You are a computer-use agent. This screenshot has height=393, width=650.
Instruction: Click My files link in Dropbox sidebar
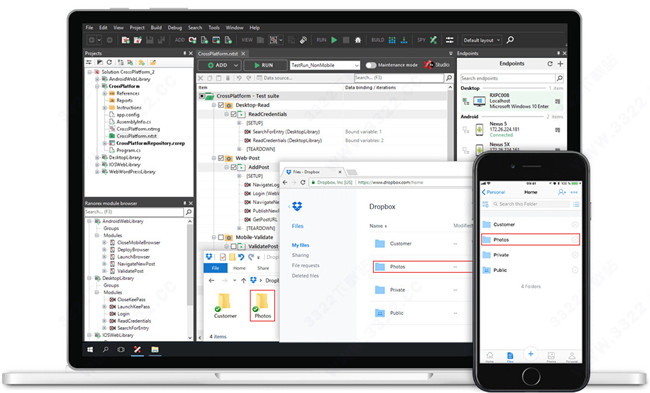(x=301, y=245)
